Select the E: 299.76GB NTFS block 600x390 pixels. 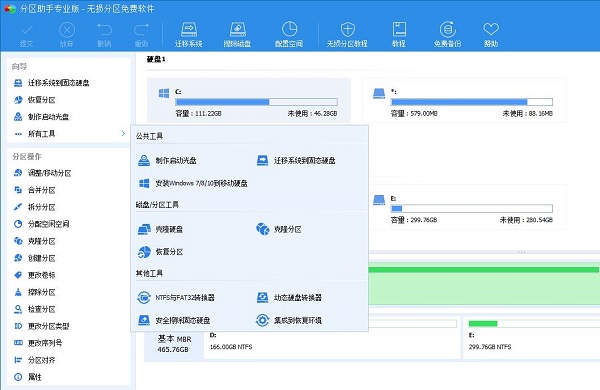click(532, 337)
